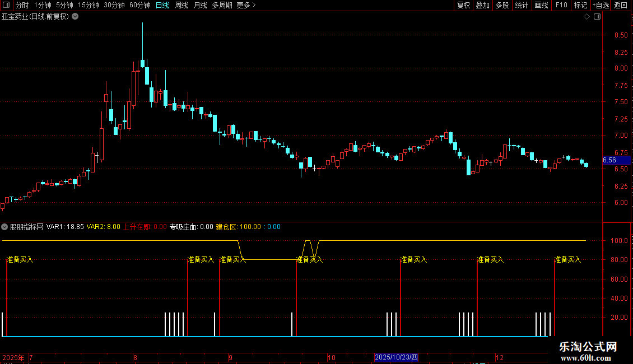The height and width of the screenshot is (364, 633).
Task: Add stock with +自选 button
Action: click(x=601, y=5)
